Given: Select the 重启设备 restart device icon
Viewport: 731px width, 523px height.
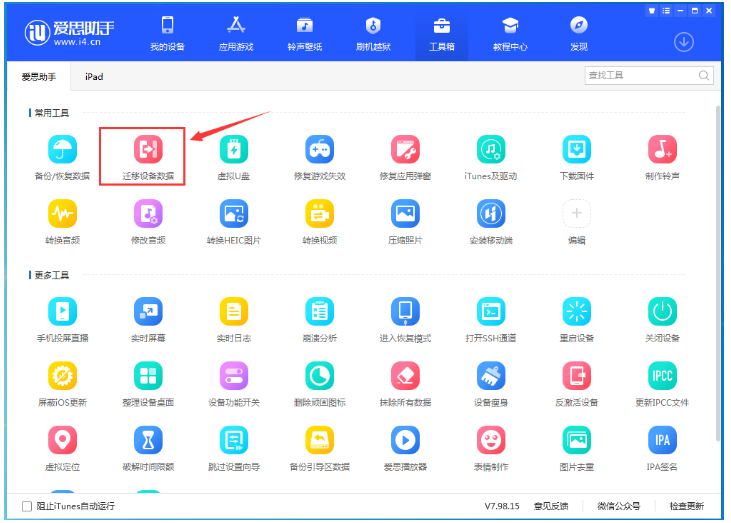Looking at the screenshot, I should click(577, 311).
